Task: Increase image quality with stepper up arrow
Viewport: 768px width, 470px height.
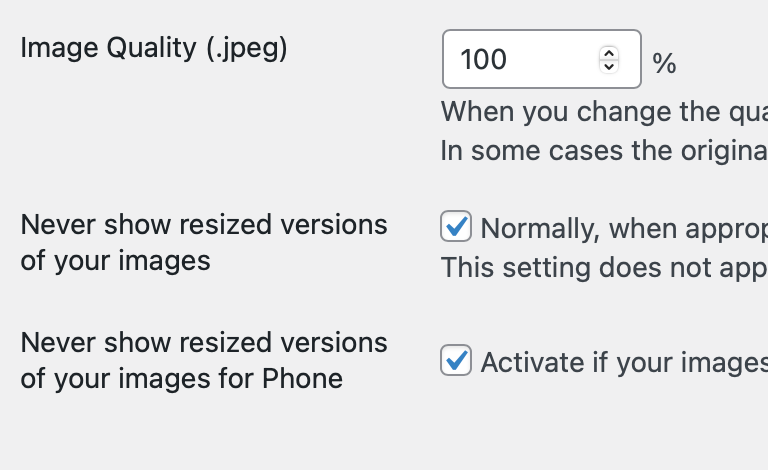Action: click(609, 52)
